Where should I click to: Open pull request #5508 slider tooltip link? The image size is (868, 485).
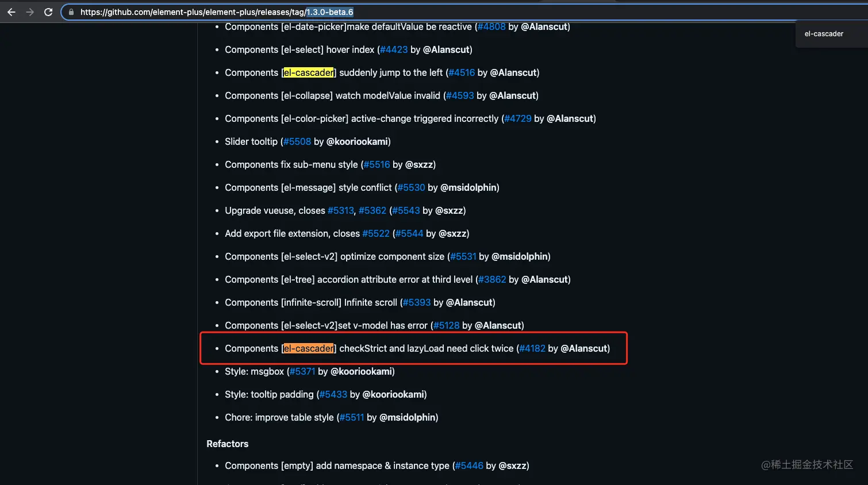pos(297,141)
